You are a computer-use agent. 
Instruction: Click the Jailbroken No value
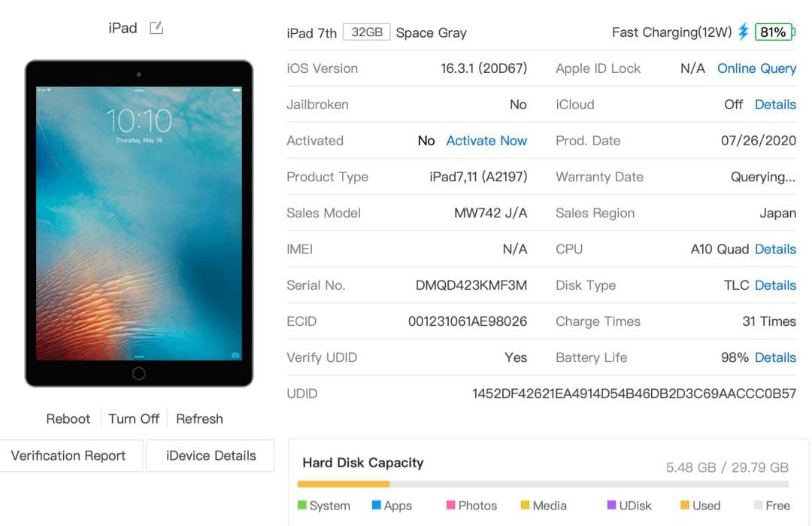click(518, 105)
